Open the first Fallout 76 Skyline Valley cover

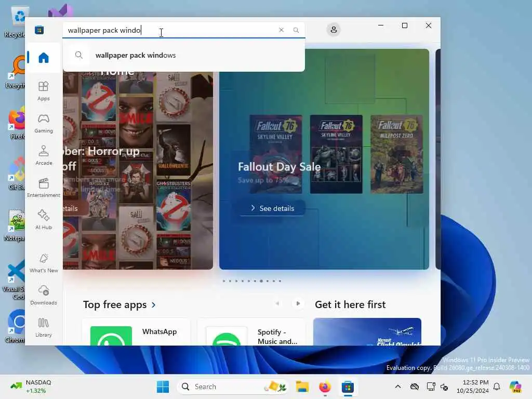coord(276,154)
